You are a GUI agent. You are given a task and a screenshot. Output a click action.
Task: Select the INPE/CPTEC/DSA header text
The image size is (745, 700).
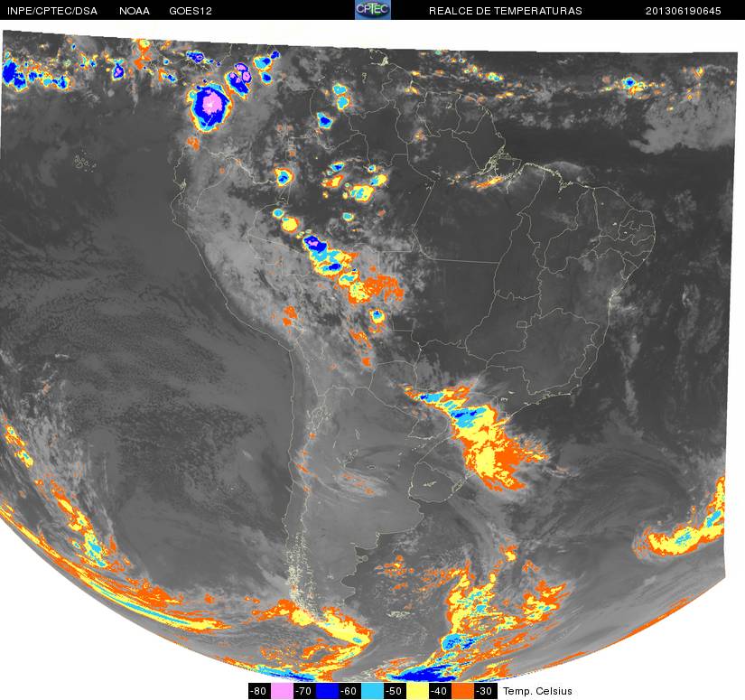click(x=52, y=11)
